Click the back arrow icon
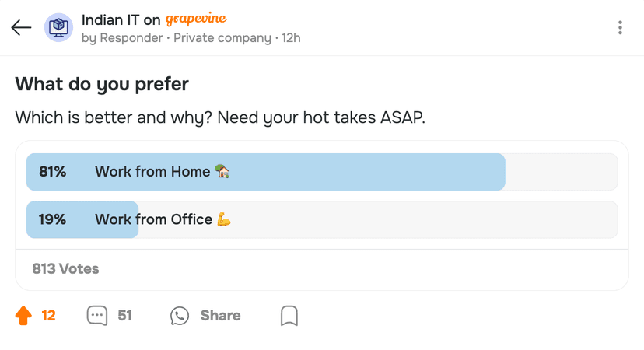644x350 pixels. click(x=21, y=28)
